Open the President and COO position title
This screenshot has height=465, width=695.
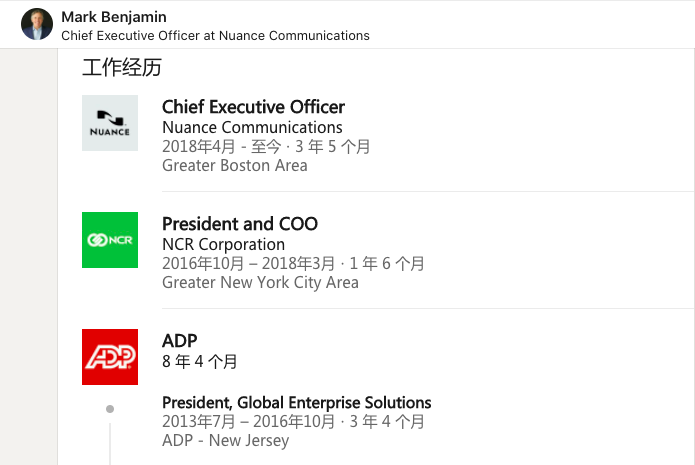coord(240,224)
